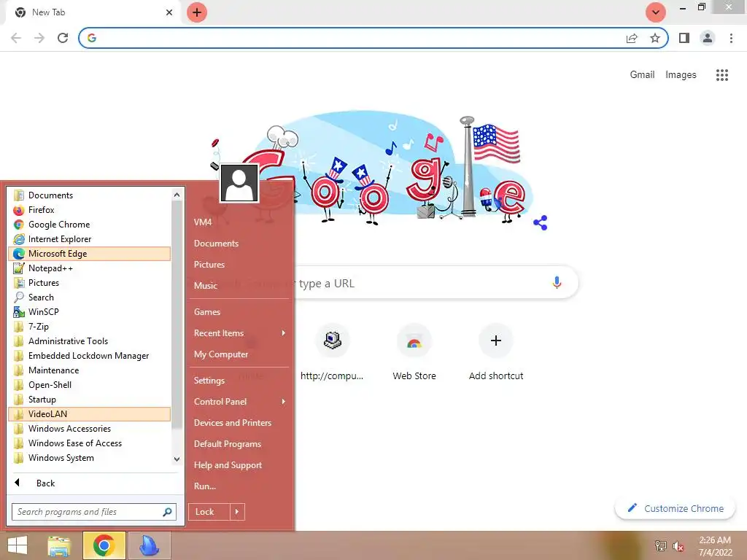The image size is (747, 560).
Task: Click the Add shortcut tile
Action: tap(496, 352)
